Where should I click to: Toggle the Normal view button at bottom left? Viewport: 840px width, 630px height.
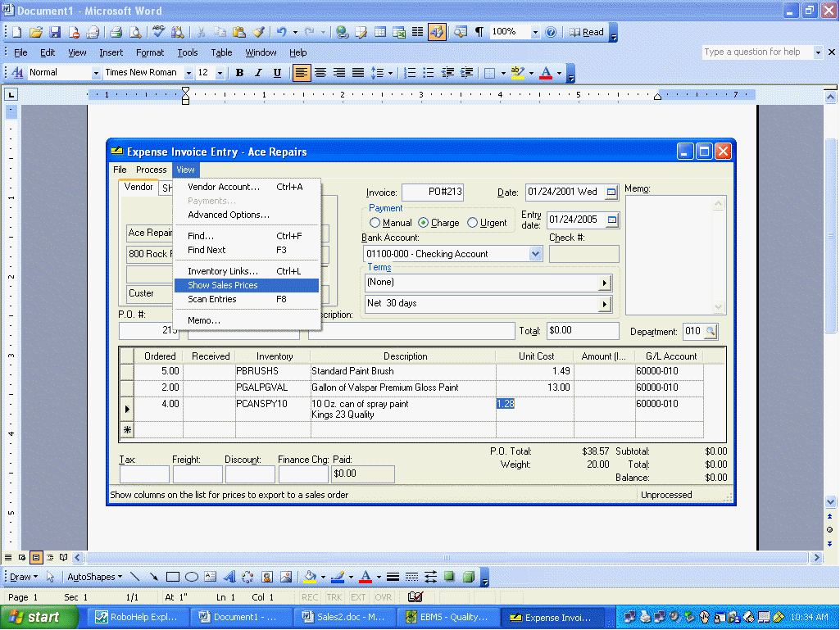(8, 558)
